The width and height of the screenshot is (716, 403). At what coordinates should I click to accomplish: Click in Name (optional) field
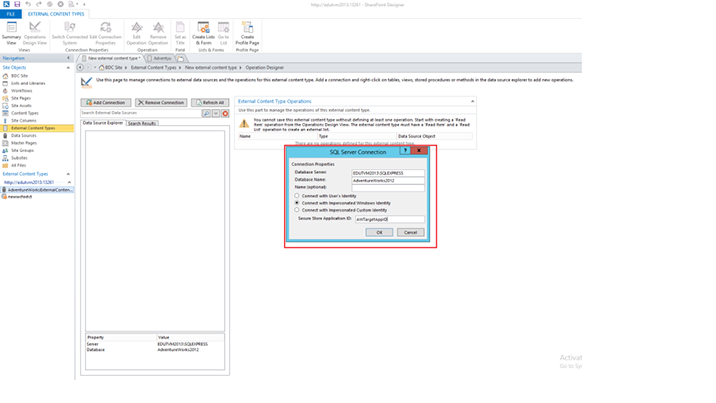click(x=388, y=188)
